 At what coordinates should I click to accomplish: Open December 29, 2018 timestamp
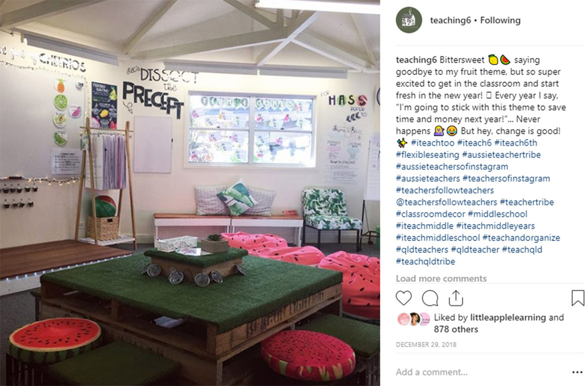(x=426, y=345)
